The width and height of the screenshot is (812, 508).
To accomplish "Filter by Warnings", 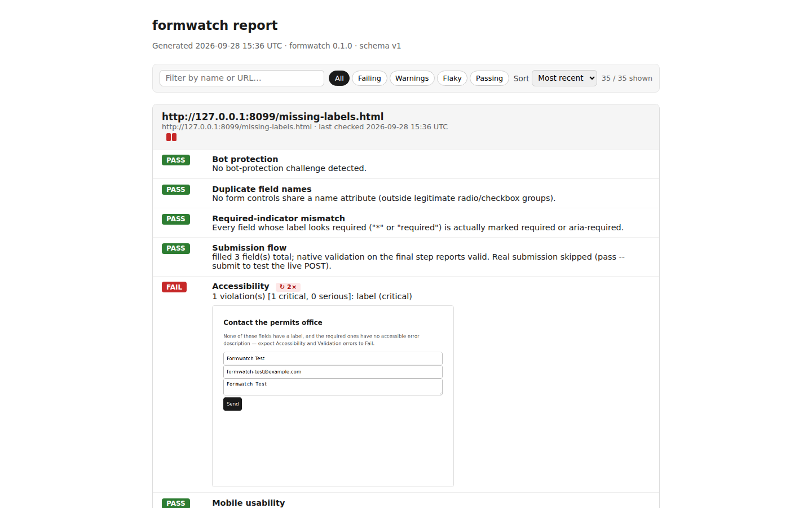I will click(x=412, y=78).
